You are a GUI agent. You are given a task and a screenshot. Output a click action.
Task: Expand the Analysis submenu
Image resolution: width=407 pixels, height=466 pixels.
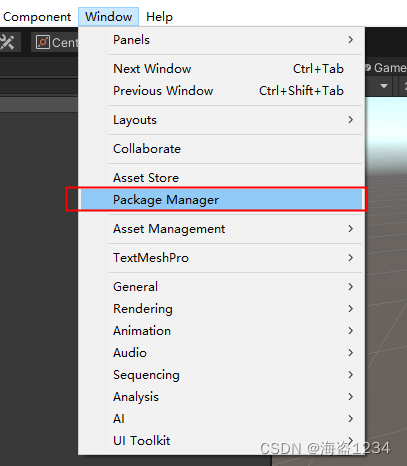coord(221,397)
